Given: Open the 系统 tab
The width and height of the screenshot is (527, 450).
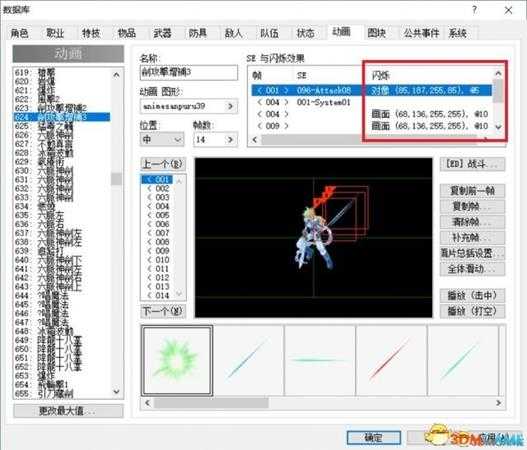Looking at the screenshot, I should pyautogui.click(x=458, y=33).
